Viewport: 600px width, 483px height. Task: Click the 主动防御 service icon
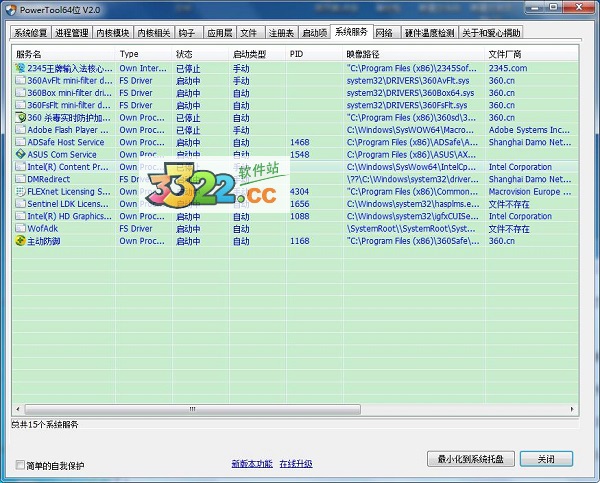pos(20,241)
